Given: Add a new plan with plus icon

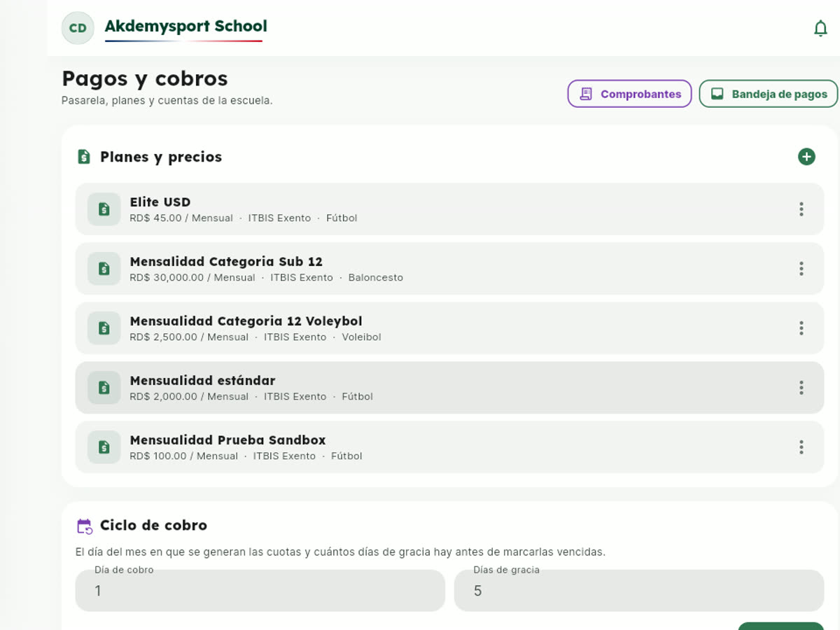Looking at the screenshot, I should pos(806,157).
